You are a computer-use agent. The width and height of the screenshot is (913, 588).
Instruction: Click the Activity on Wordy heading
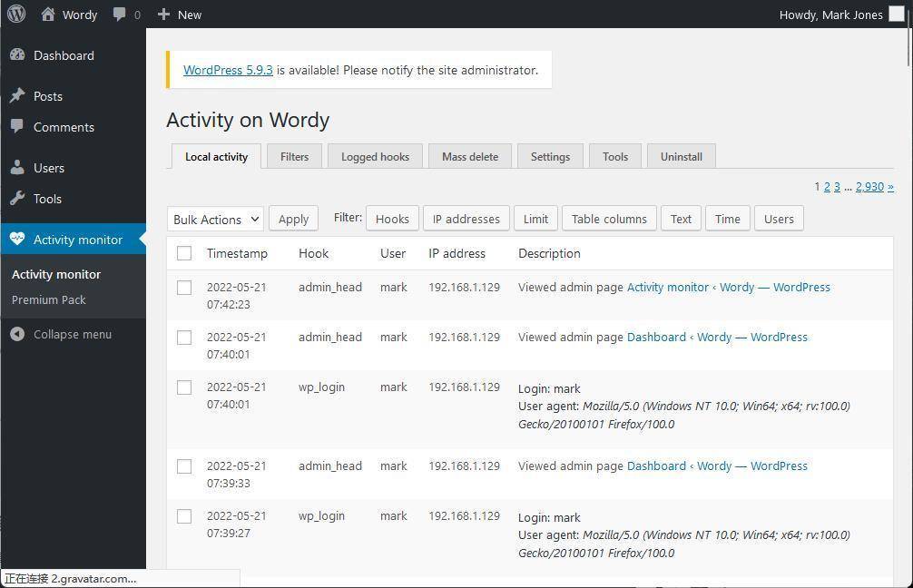[x=248, y=120]
